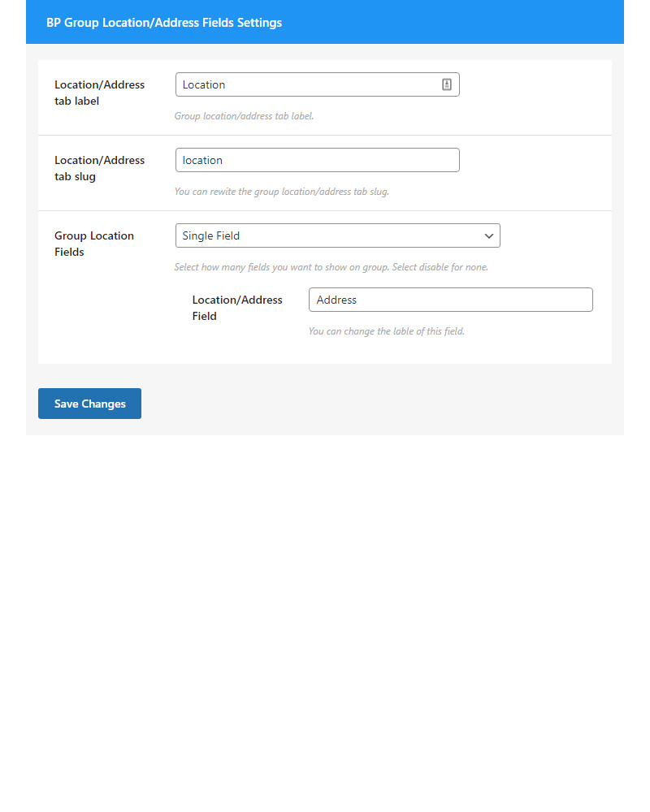
Task: Click the 'Group location/address tab label.' hint text
Action: point(244,116)
